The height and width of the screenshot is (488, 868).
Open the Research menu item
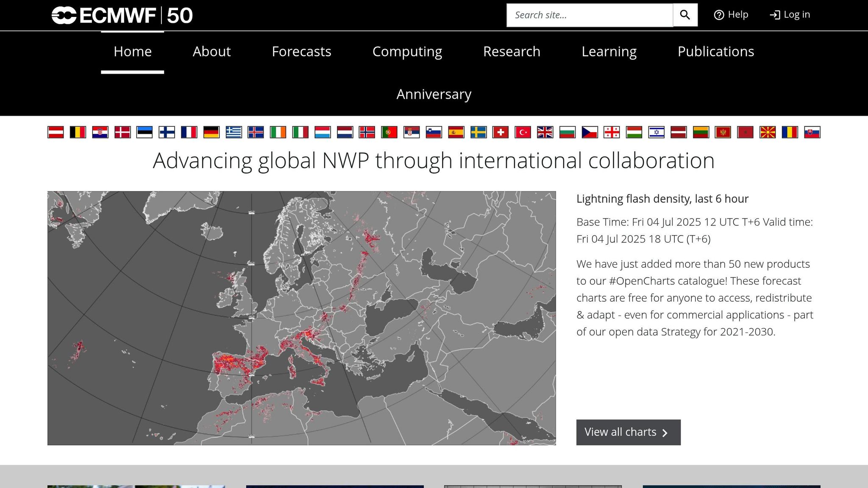click(x=512, y=52)
